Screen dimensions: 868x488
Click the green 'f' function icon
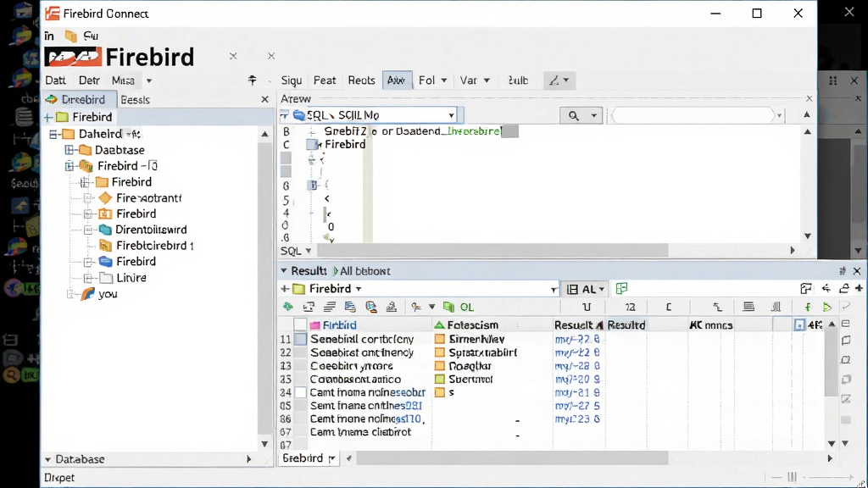(808, 307)
